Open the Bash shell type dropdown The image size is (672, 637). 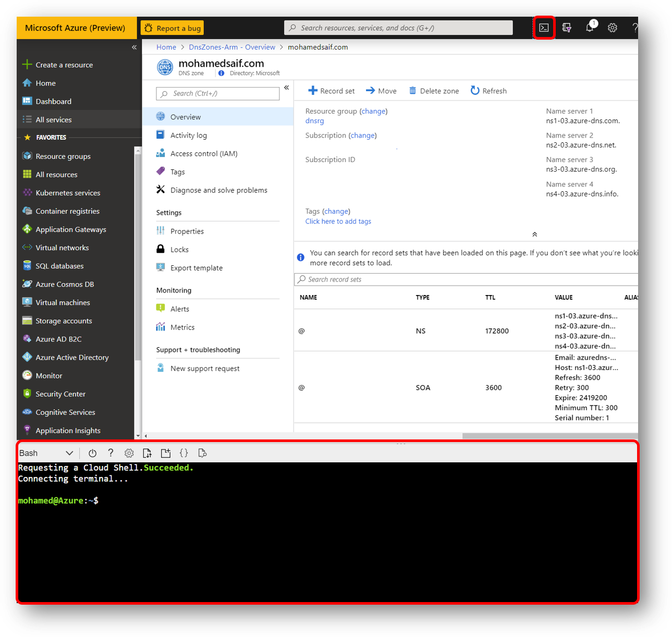pos(46,453)
